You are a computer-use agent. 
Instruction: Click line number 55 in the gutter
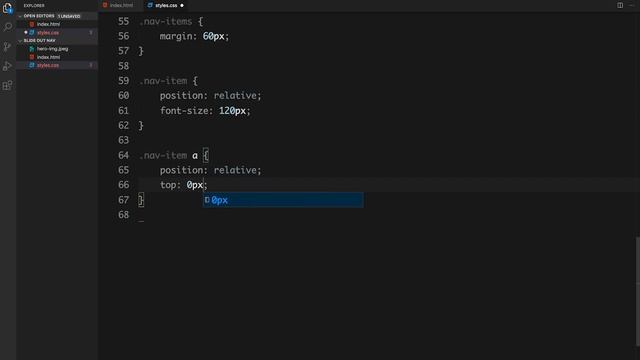click(123, 21)
